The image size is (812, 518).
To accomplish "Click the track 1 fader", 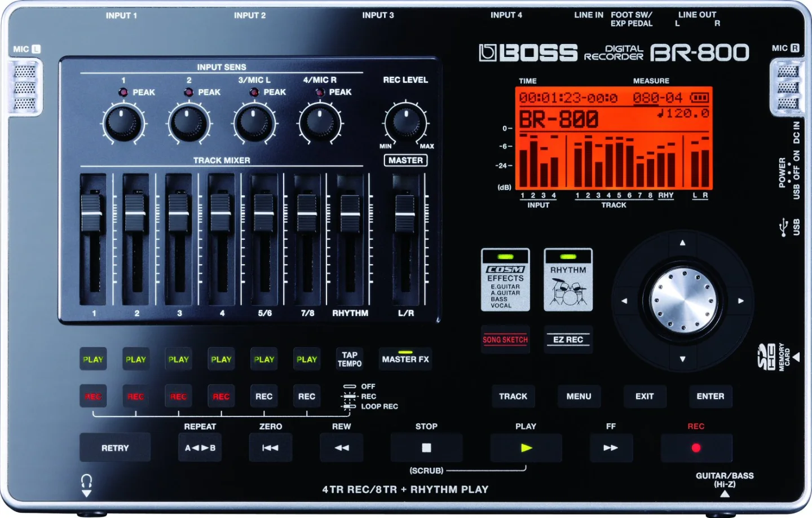I will click(x=92, y=213).
